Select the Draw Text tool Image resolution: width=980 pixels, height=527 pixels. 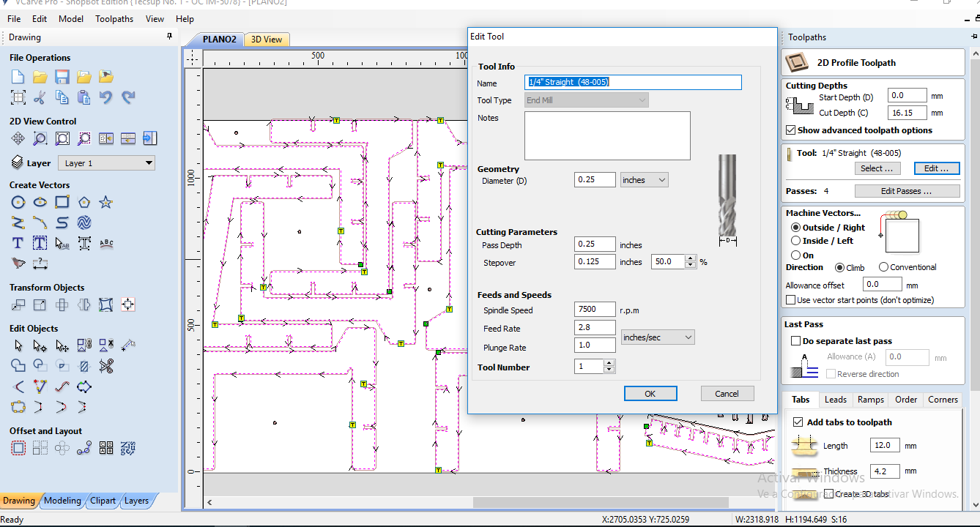(18, 243)
